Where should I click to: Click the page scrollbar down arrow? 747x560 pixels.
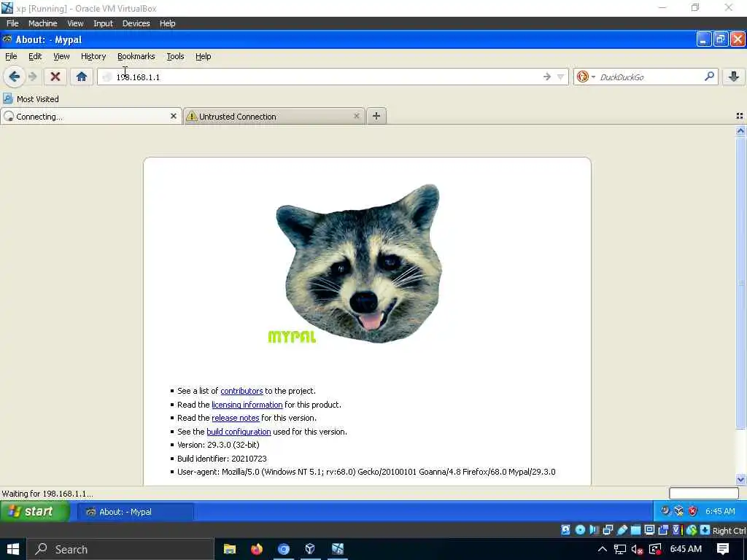pyautogui.click(x=740, y=479)
